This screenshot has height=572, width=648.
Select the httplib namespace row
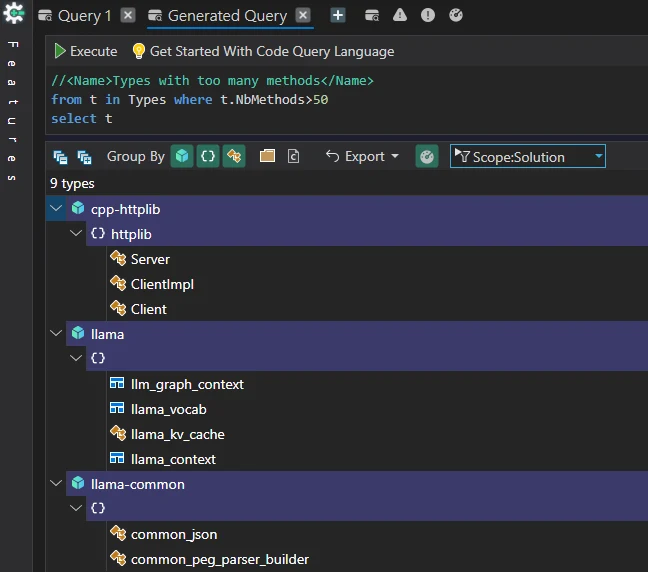pyautogui.click(x=367, y=234)
